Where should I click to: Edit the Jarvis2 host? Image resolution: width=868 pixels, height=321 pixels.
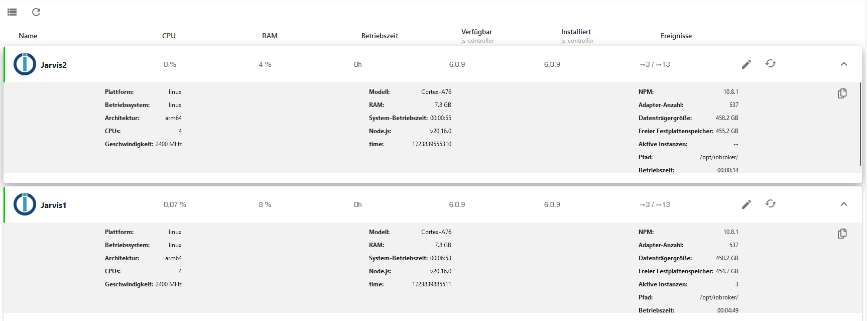tap(747, 64)
